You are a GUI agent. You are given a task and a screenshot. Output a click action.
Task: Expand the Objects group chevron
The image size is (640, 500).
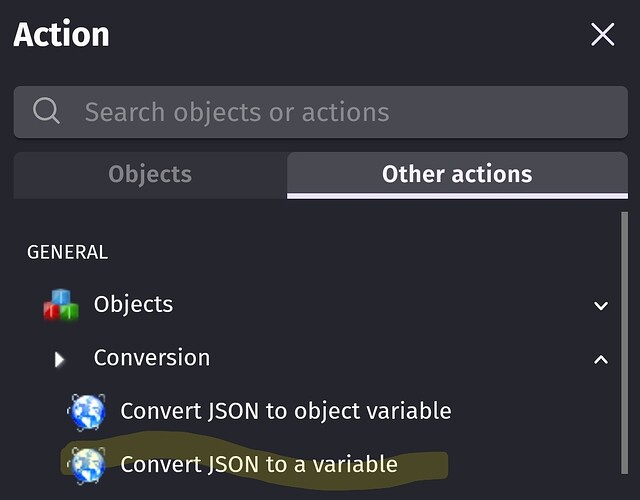coord(601,305)
